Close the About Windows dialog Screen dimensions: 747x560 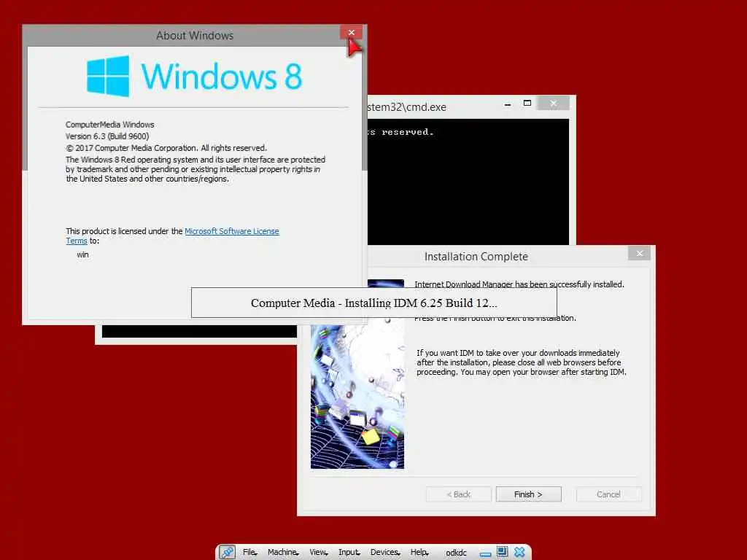click(x=351, y=32)
